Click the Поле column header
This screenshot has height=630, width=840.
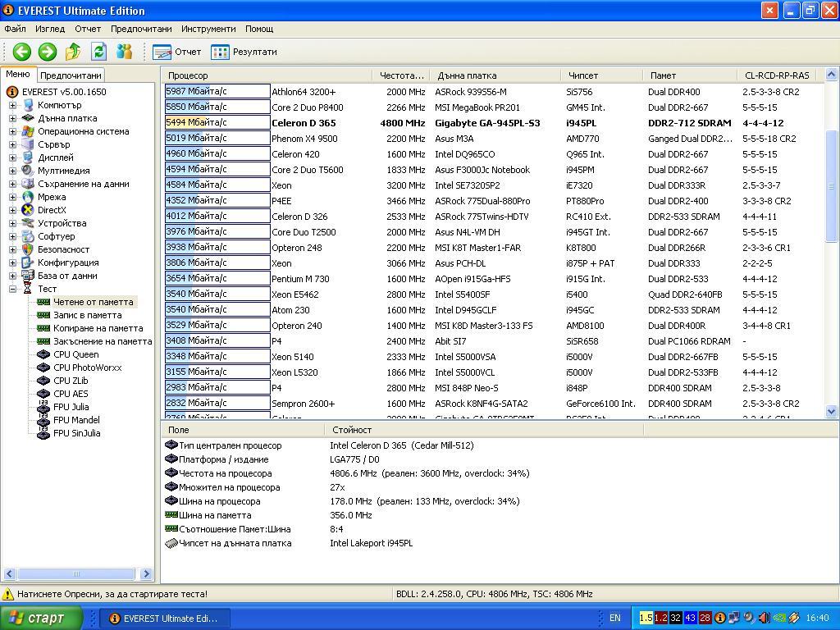[243, 430]
